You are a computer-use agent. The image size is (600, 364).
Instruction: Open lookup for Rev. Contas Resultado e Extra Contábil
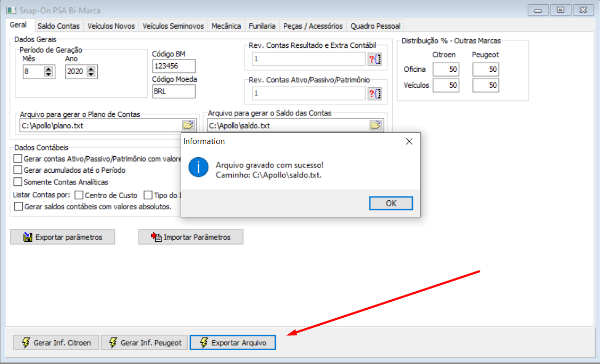coord(375,59)
